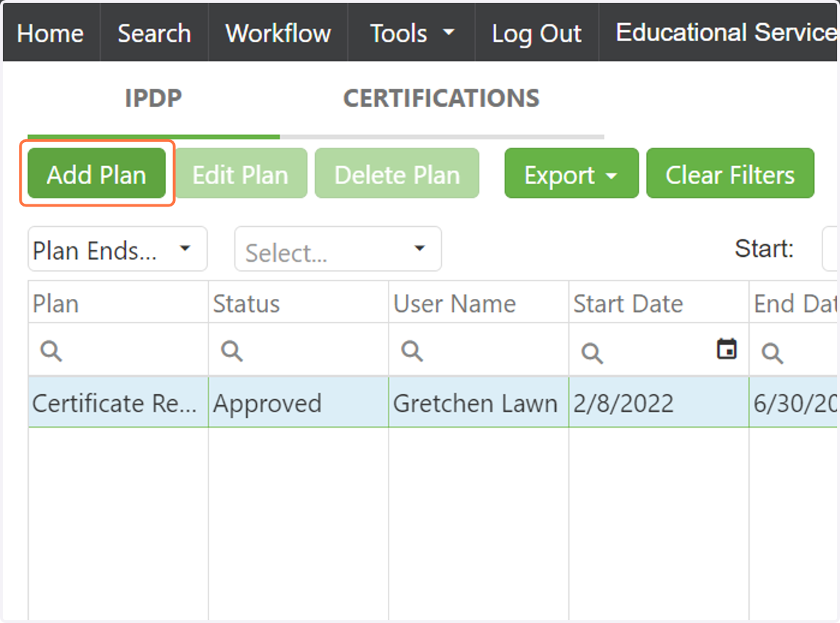The image size is (840, 623).
Task: Select the Certificate Re... plan cell
Action: 118,402
